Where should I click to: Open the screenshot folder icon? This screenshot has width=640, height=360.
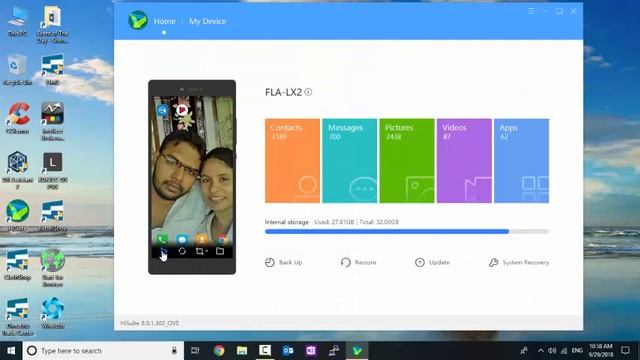pyautogui.click(x=220, y=251)
